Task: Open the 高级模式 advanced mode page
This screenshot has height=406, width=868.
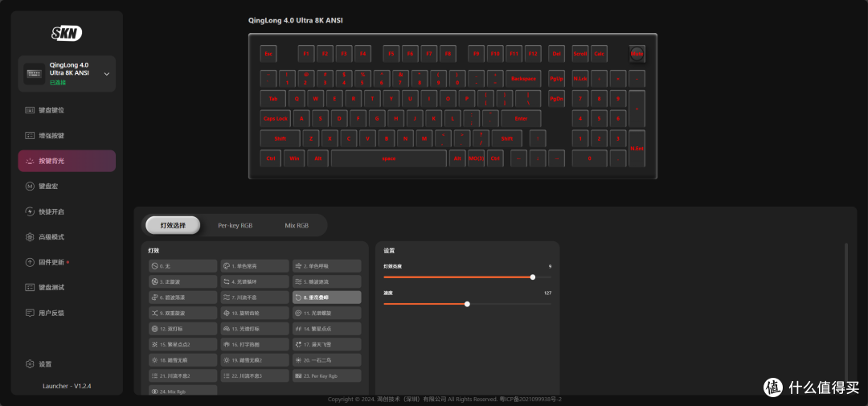Action: coord(67,237)
